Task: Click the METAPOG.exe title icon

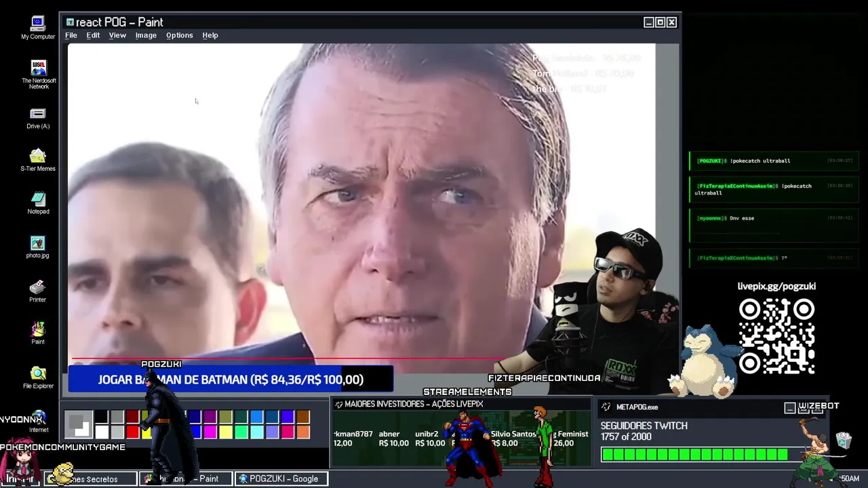Action: (x=606, y=407)
